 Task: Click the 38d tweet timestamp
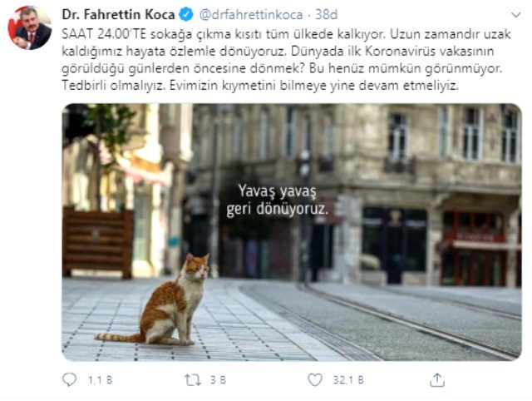pyautogui.click(x=327, y=15)
